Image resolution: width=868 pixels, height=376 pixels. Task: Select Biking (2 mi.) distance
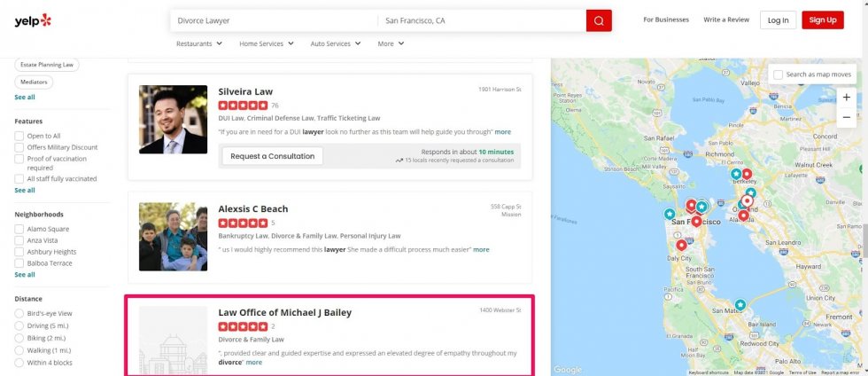tap(19, 338)
